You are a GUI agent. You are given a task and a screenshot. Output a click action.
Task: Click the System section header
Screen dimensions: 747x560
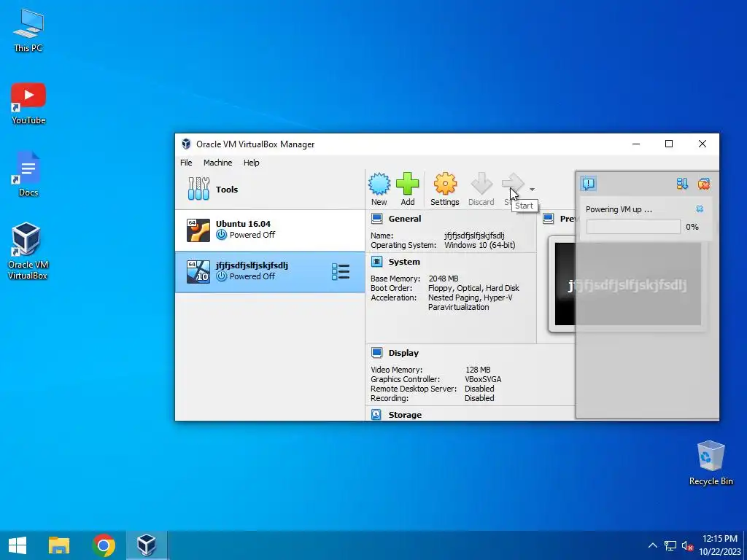[404, 262]
